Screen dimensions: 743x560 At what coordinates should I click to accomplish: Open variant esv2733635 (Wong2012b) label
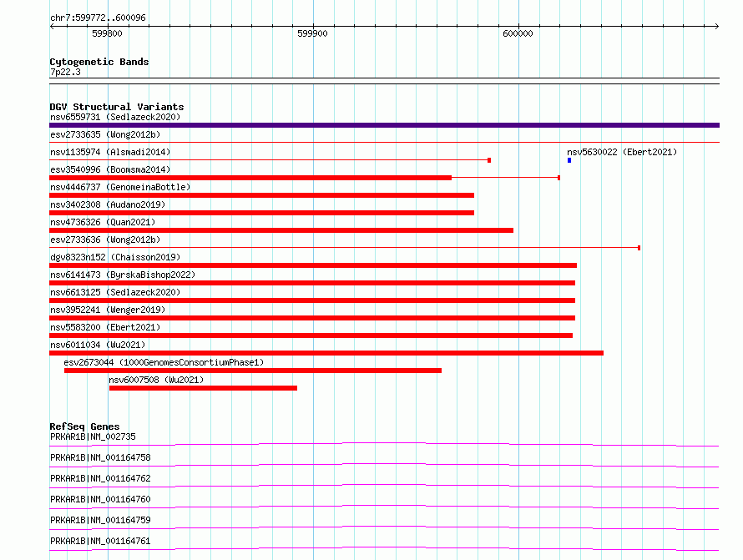click(x=105, y=134)
